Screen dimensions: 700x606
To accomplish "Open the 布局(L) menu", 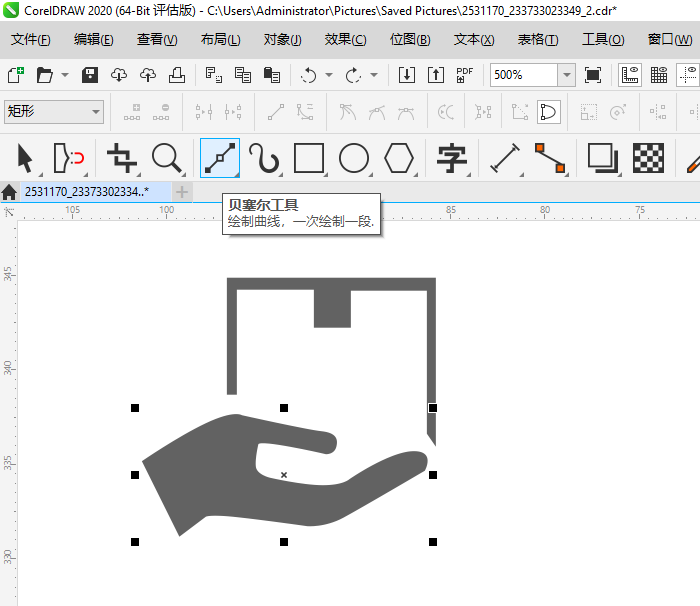I will [x=220, y=40].
